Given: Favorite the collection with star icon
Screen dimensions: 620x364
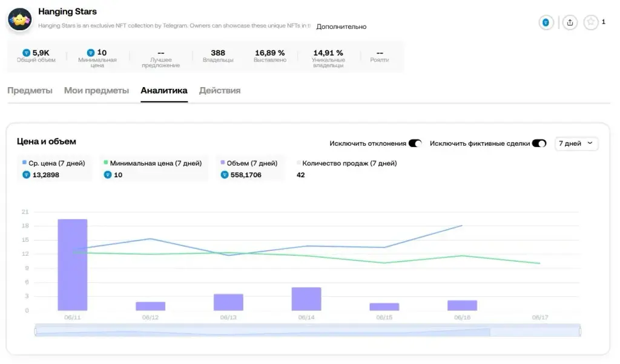Looking at the screenshot, I should coord(591,22).
